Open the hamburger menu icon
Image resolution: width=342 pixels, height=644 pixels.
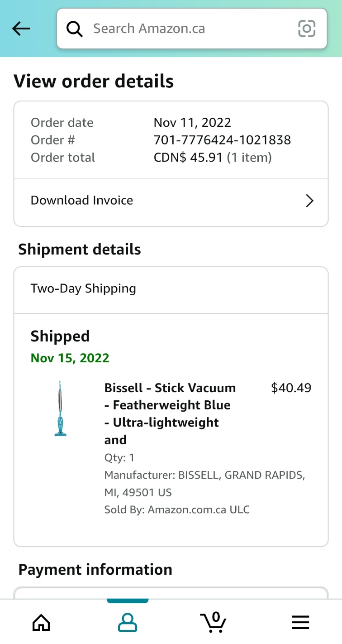pyautogui.click(x=300, y=622)
